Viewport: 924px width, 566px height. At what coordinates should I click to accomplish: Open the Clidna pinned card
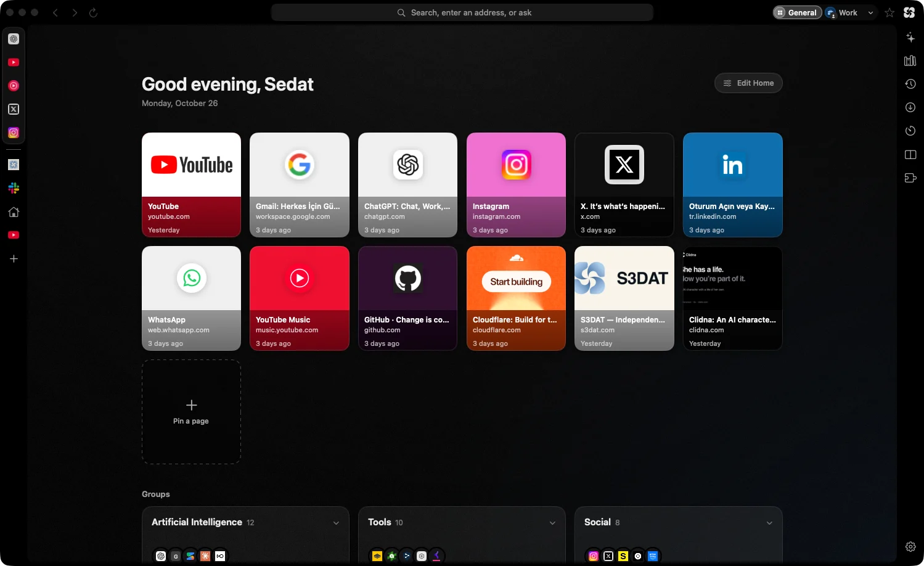[x=733, y=298]
